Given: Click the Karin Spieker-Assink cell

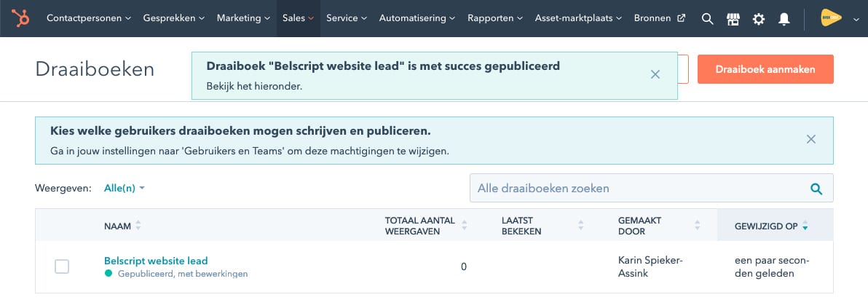Looking at the screenshot, I should point(650,266).
